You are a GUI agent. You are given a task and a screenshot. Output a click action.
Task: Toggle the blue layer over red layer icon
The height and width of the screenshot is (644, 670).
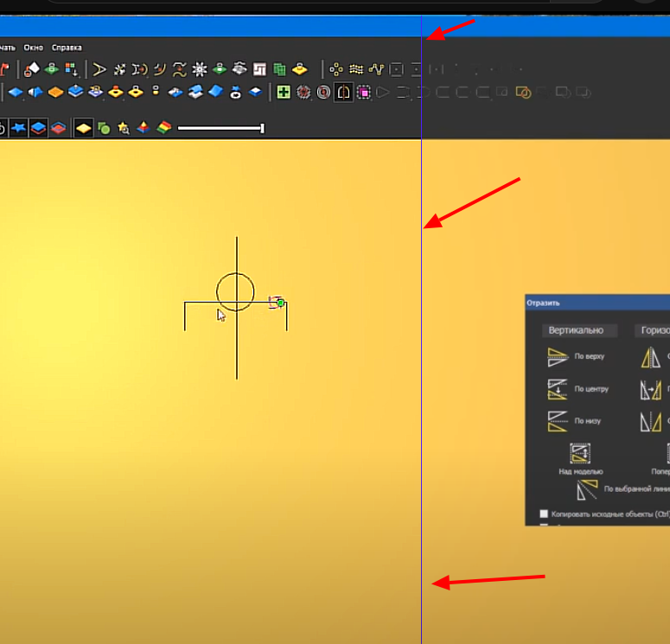point(38,128)
